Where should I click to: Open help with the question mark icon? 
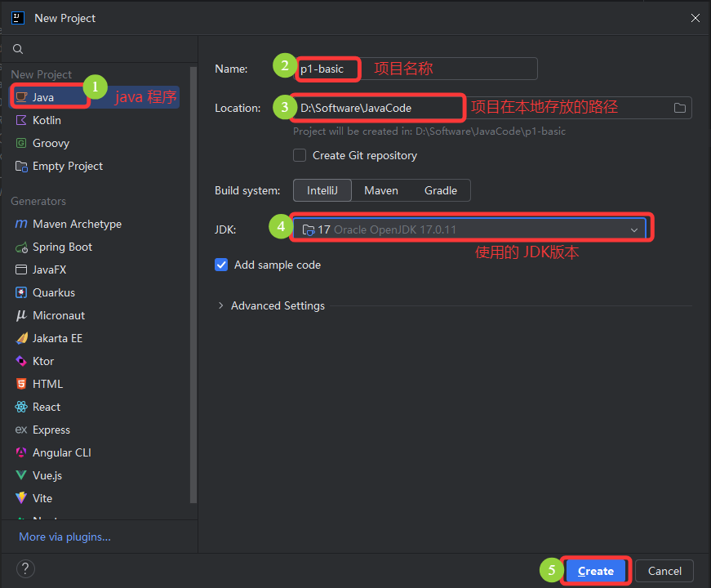click(25, 569)
